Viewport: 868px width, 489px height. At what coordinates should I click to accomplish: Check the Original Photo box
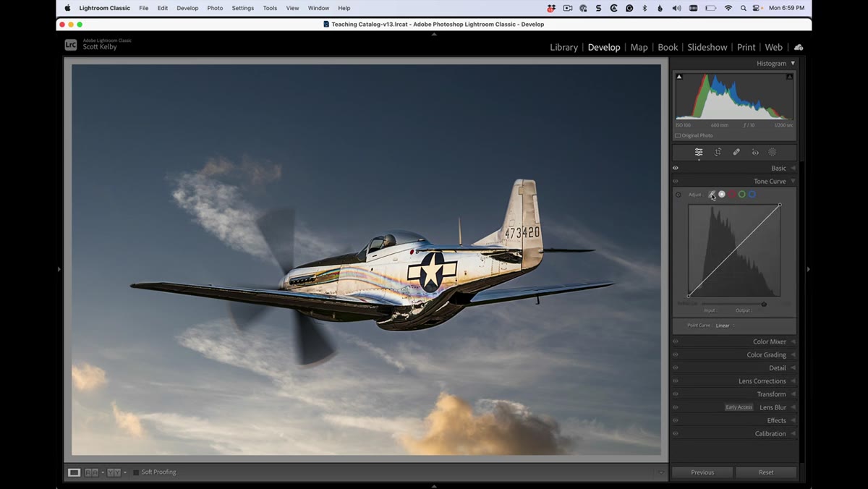(x=678, y=135)
